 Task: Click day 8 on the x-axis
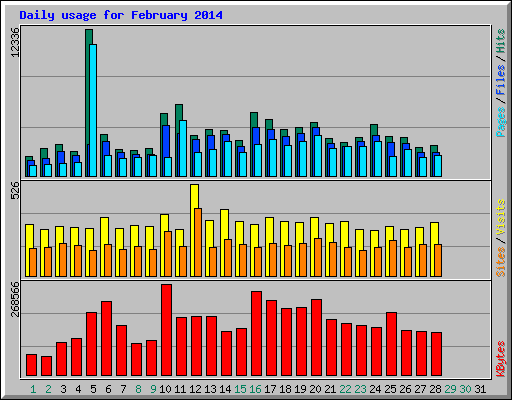click(138, 389)
